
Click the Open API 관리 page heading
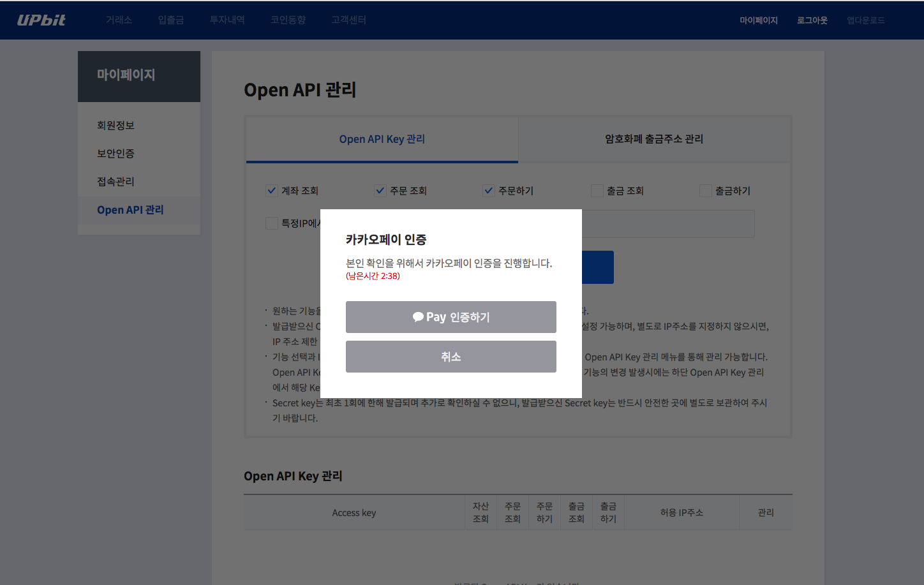(x=300, y=90)
